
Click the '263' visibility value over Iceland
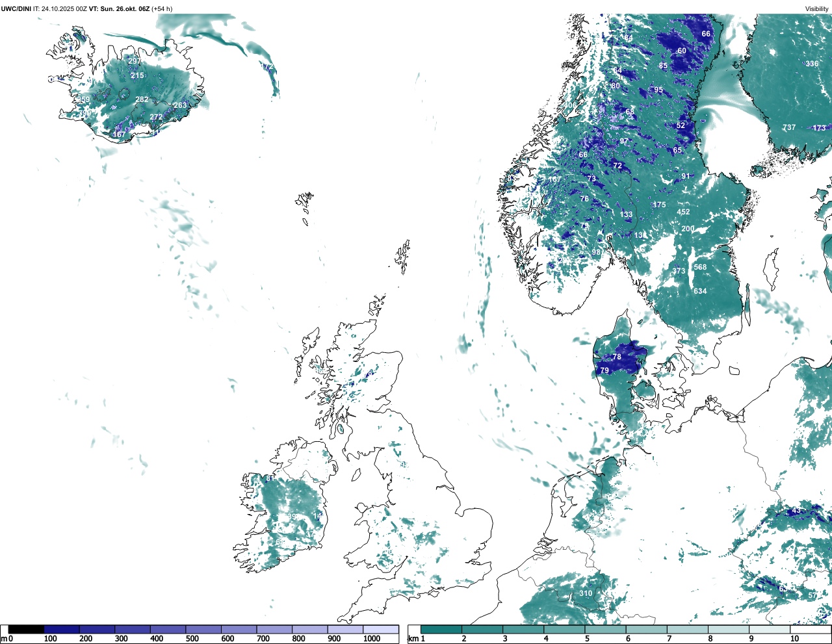click(x=180, y=105)
